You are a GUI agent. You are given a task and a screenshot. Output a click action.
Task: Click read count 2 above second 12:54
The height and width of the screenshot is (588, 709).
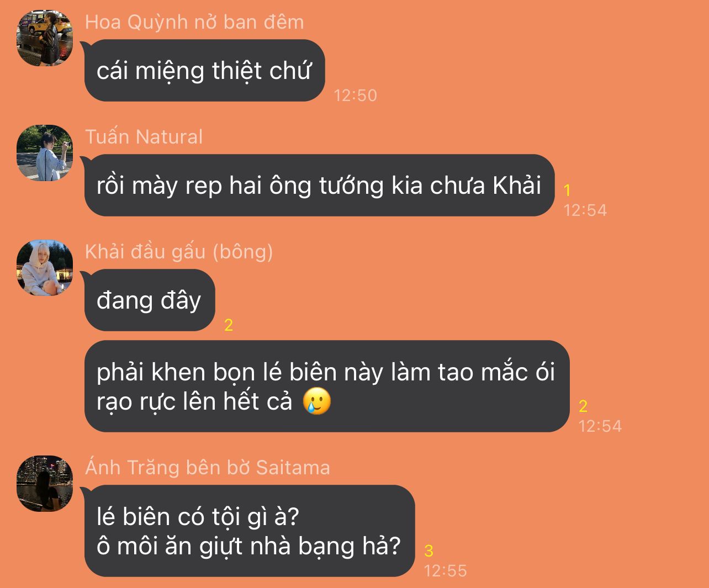(583, 406)
